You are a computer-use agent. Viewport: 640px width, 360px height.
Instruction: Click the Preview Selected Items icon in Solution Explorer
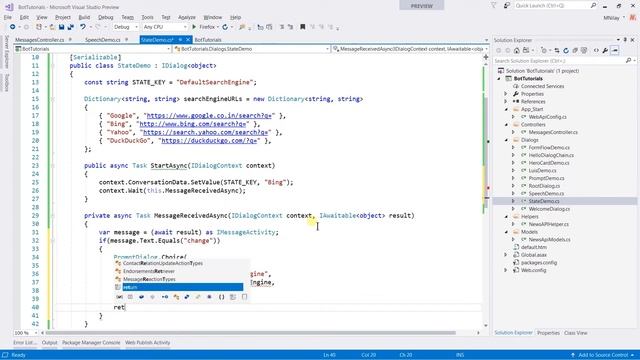(615, 51)
